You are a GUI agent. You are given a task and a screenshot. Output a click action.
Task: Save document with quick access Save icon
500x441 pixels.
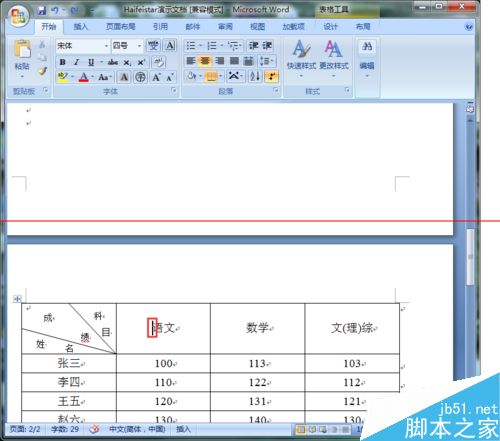pos(42,10)
